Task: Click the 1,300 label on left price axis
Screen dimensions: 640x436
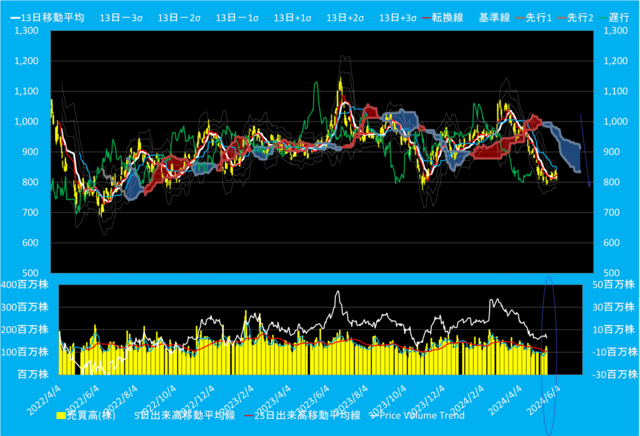Action: tap(27, 31)
